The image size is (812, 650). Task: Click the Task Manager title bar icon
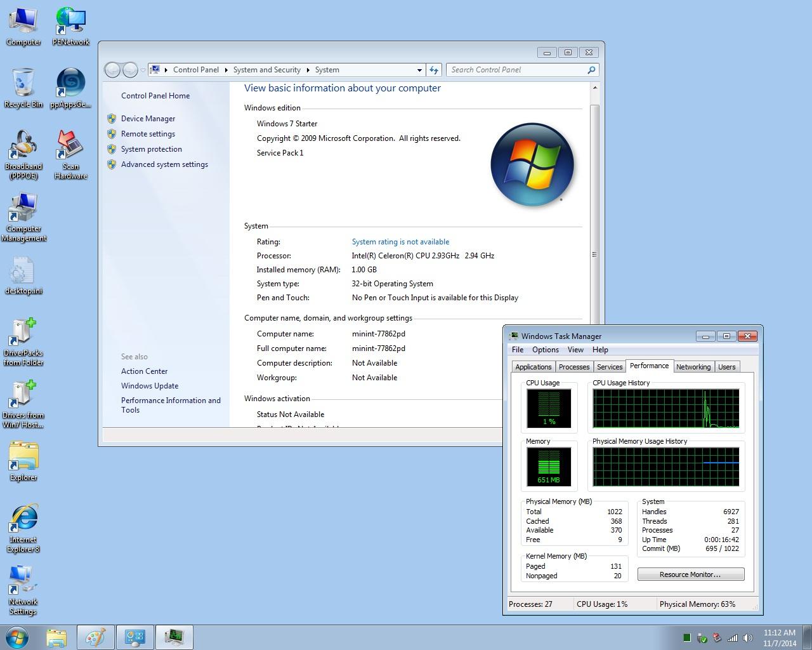[x=513, y=336]
